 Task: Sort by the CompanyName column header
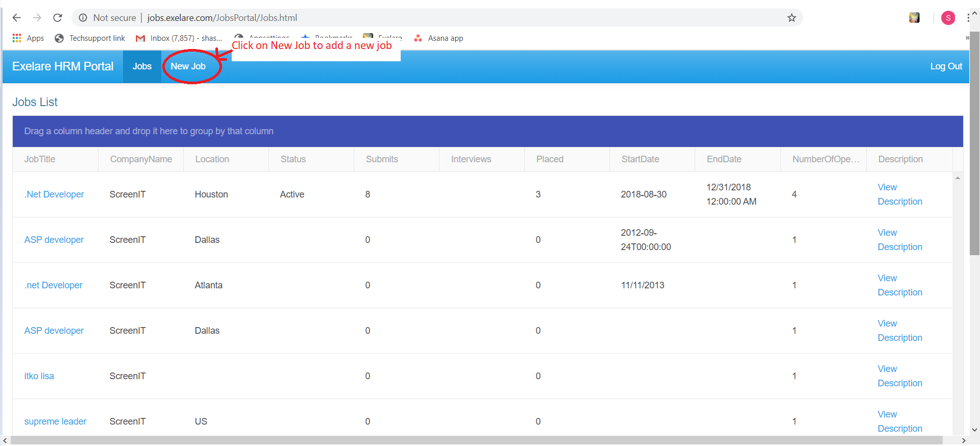click(141, 159)
